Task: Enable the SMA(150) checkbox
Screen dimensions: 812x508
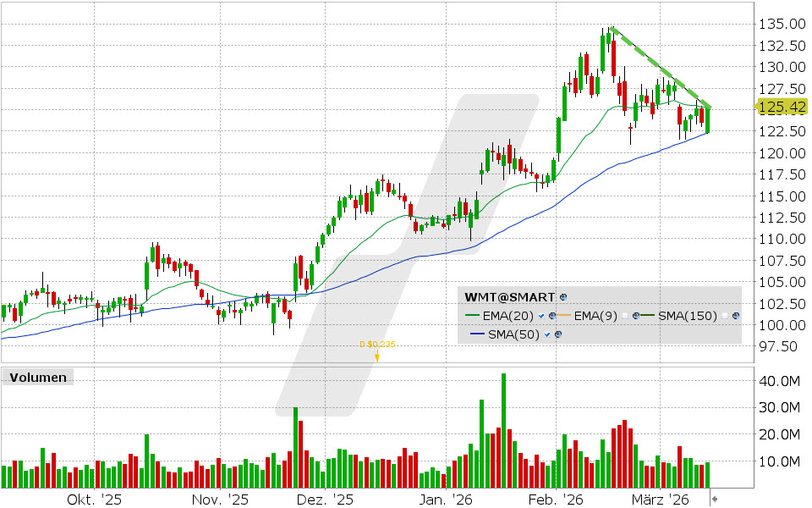Action: [x=724, y=315]
